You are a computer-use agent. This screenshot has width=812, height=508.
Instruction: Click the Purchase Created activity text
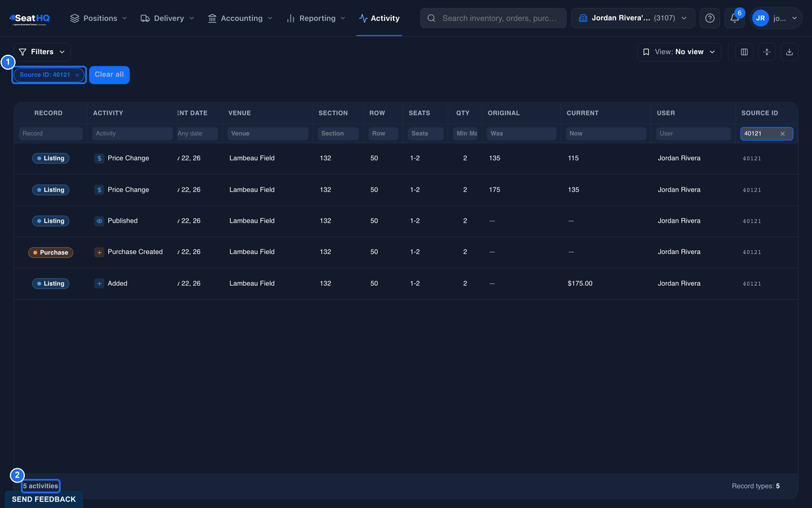point(135,252)
